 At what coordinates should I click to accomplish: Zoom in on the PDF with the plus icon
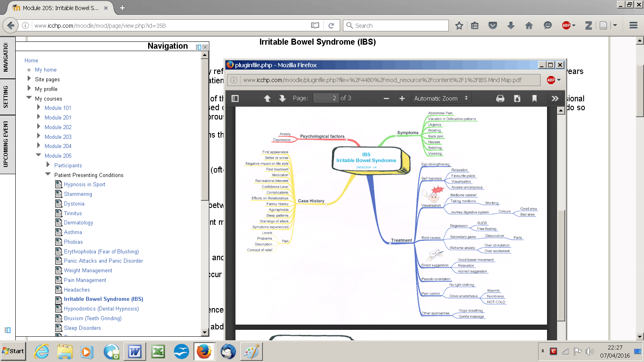402,98
